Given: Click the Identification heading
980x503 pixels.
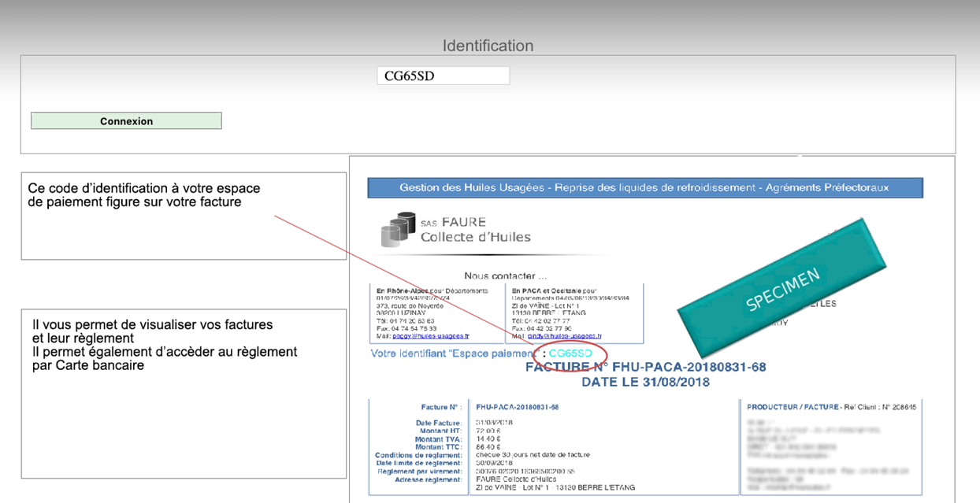Looking at the screenshot, I should 488,46.
